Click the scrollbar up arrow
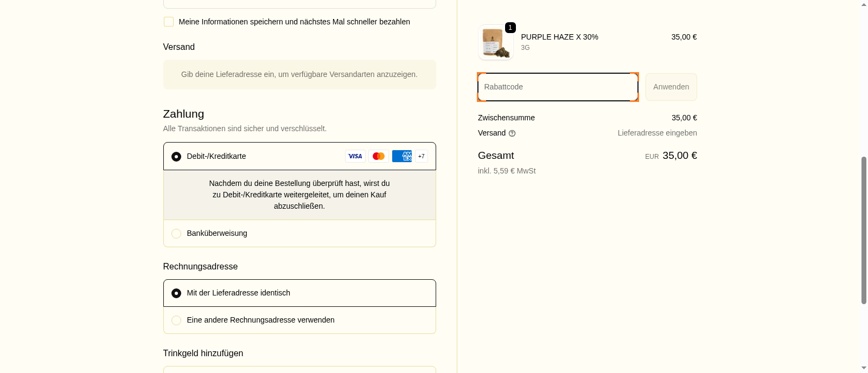 click(x=864, y=4)
